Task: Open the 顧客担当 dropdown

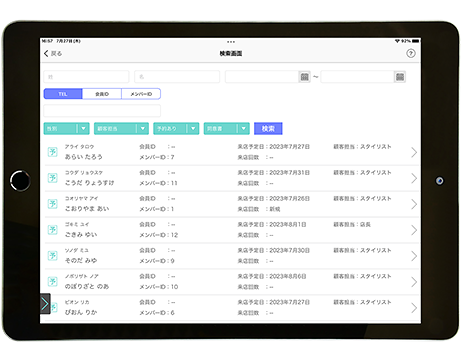Action: [x=121, y=129]
